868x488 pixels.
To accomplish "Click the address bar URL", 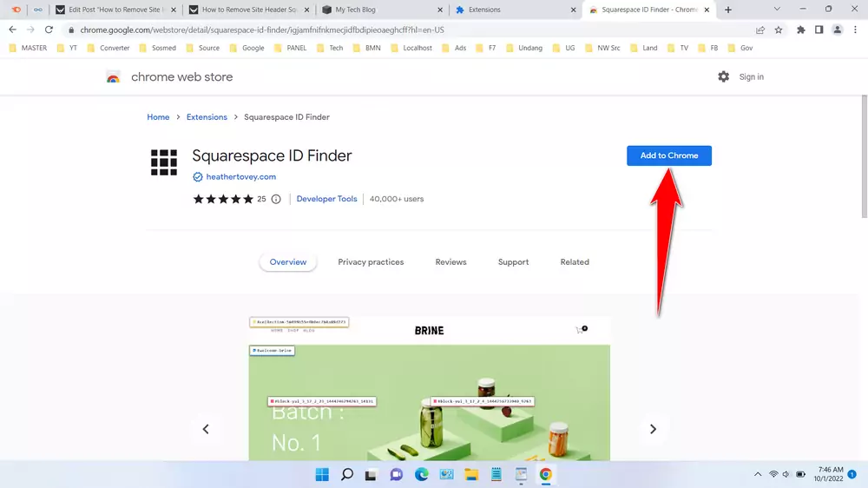I will pyautogui.click(x=262, y=30).
